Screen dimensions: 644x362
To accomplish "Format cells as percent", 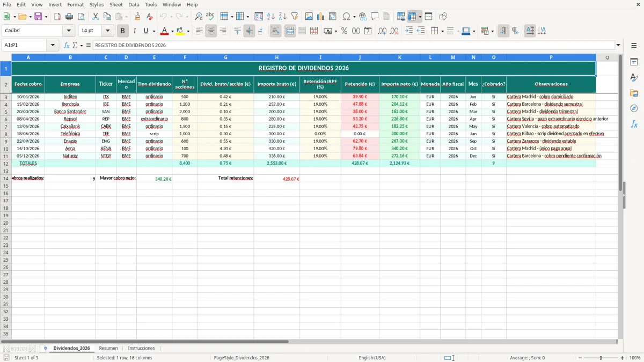I will click(345, 31).
